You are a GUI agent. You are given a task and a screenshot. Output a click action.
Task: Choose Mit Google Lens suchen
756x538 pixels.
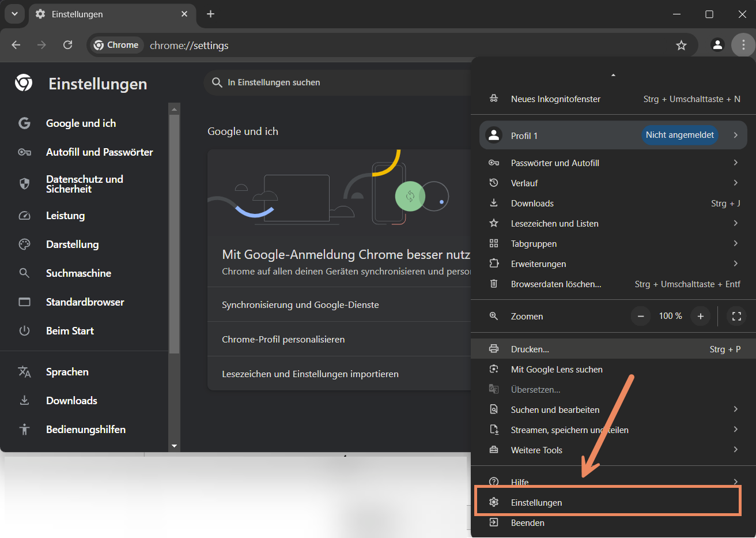(613, 369)
